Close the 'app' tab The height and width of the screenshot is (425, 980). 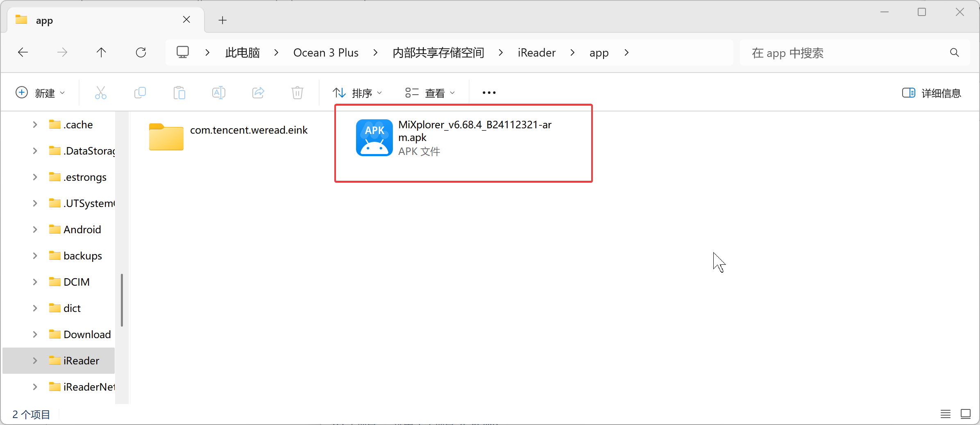coord(186,20)
